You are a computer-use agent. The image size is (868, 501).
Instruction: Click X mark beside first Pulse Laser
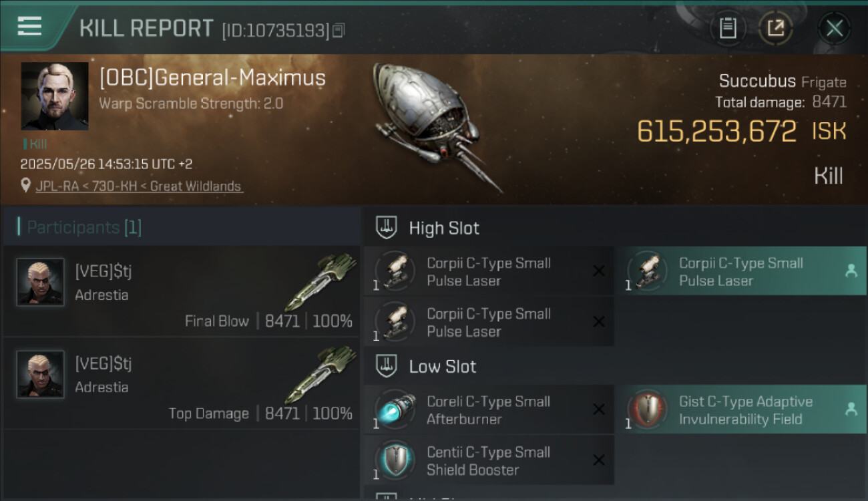(599, 271)
